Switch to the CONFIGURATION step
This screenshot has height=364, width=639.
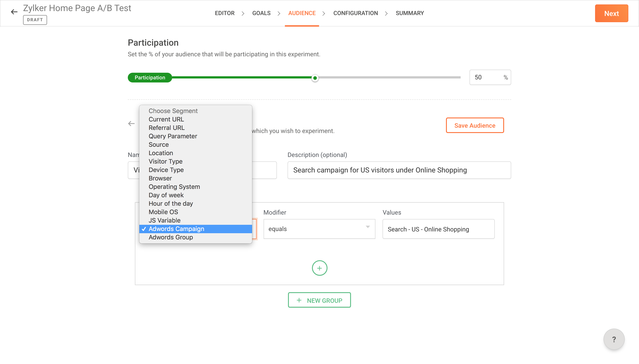click(355, 13)
